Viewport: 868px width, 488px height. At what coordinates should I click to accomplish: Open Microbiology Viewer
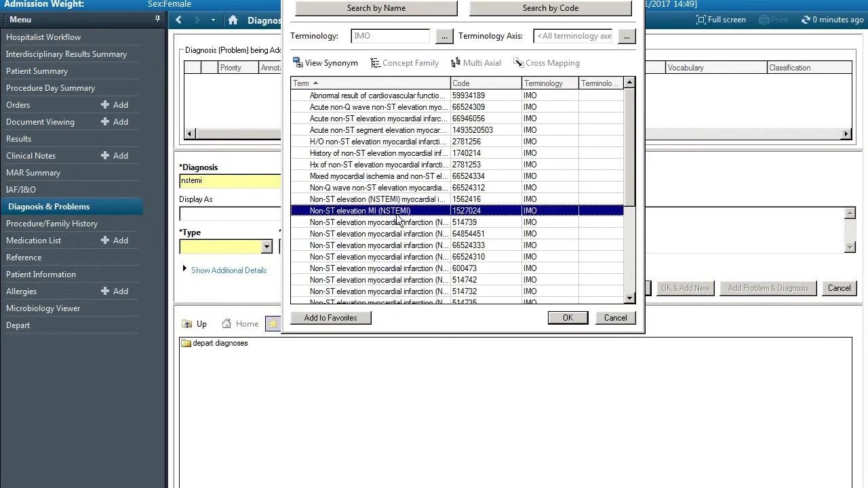click(x=43, y=308)
